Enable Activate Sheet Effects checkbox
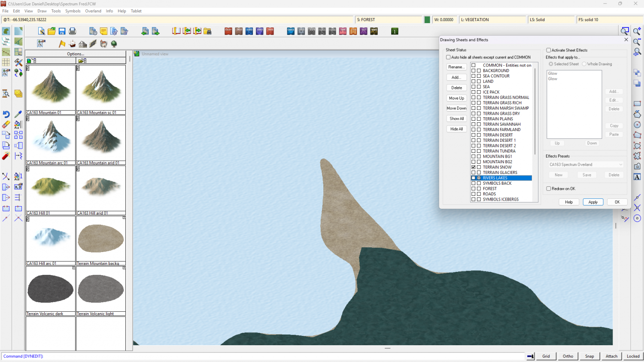The height and width of the screenshot is (362, 644). click(x=548, y=50)
